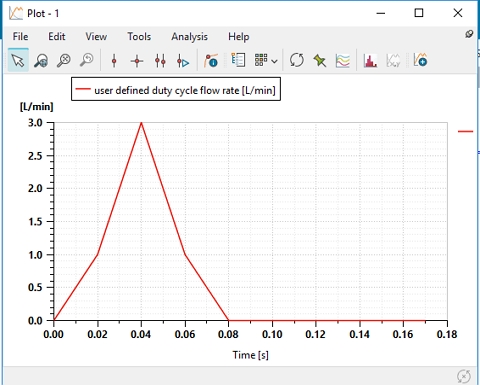Open curve information icon
480x385 pixels.
[211, 60]
